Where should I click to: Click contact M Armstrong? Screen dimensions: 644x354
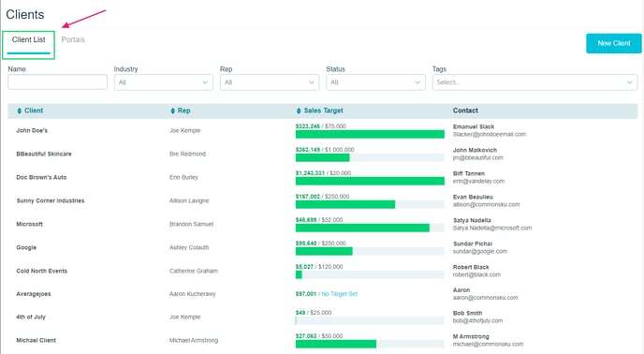471,337
